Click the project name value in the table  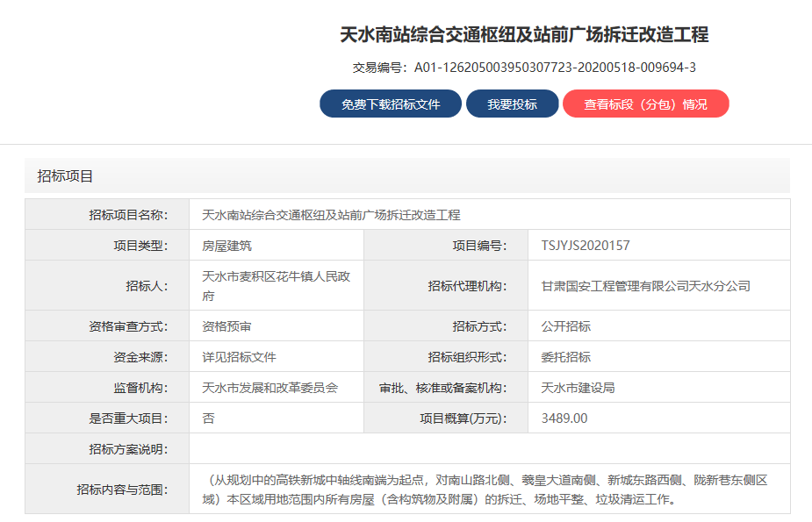(x=331, y=215)
